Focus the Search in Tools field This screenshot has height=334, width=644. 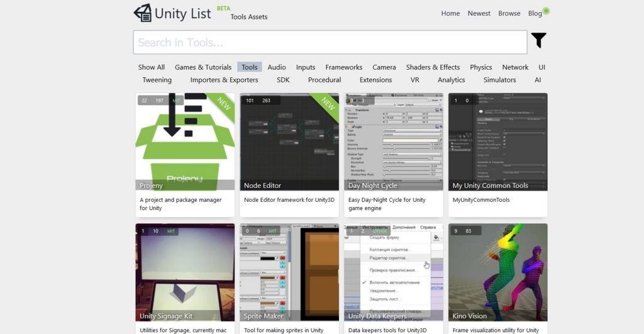pyautogui.click(x=330, y=42)
